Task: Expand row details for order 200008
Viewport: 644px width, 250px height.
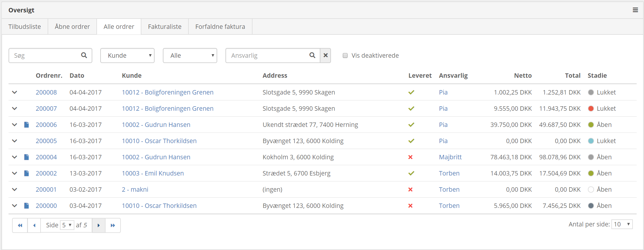Action: pos(14,92)
